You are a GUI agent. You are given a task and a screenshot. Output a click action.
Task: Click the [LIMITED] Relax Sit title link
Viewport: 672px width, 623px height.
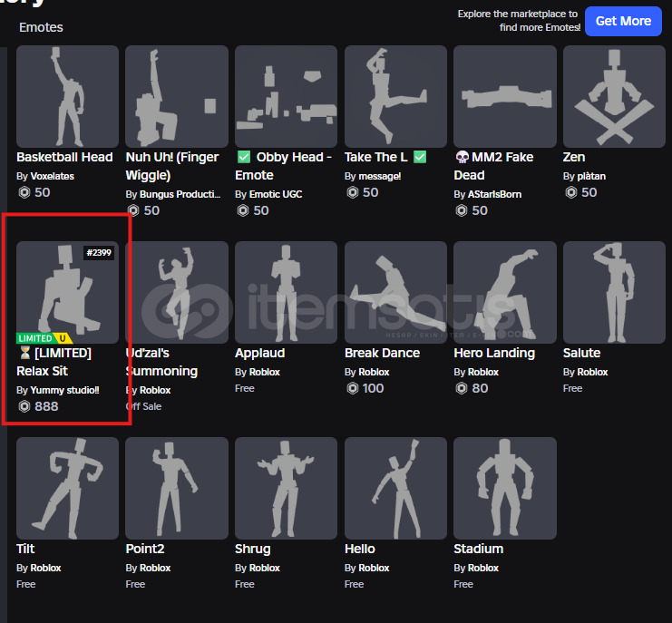tap(54, 362)
